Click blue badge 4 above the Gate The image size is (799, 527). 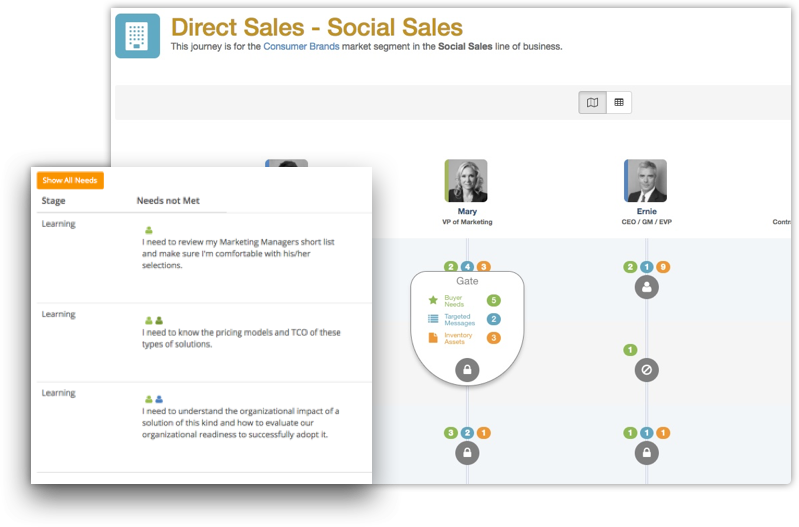point(467,267)
